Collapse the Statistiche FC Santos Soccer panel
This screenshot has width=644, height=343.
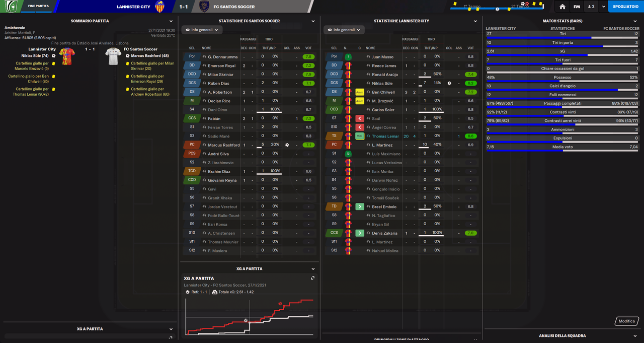(313, 21)
